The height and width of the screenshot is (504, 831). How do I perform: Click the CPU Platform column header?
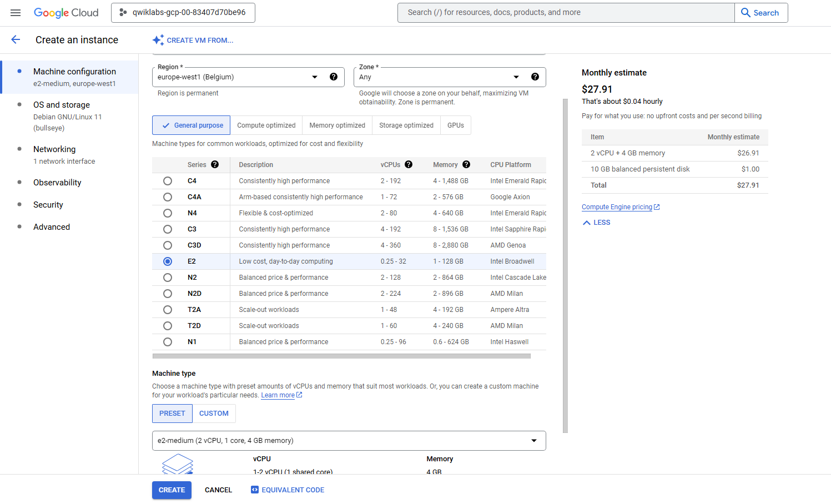pyautogui.click(x=511, y=165)
